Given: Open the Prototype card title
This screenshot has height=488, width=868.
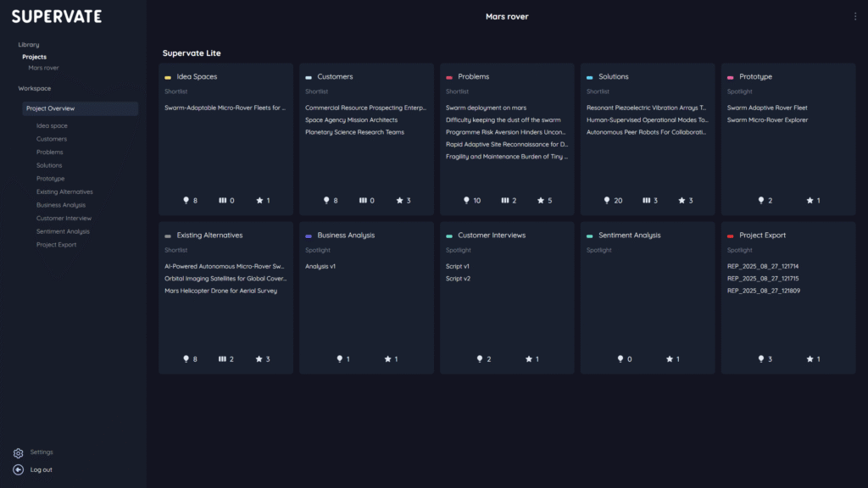Looking at the screenshot, I should pos(755,77).
